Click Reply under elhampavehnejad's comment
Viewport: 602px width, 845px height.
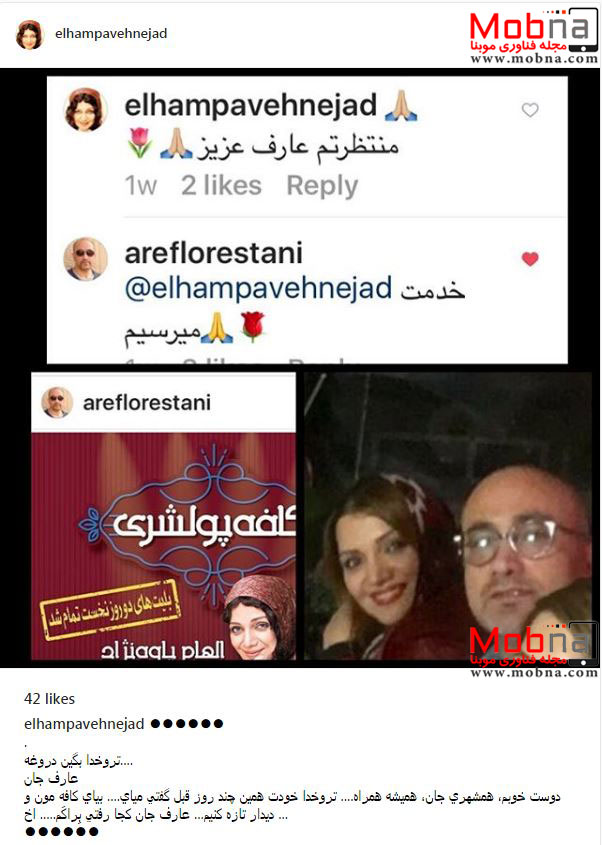click(x=322, y=186)
